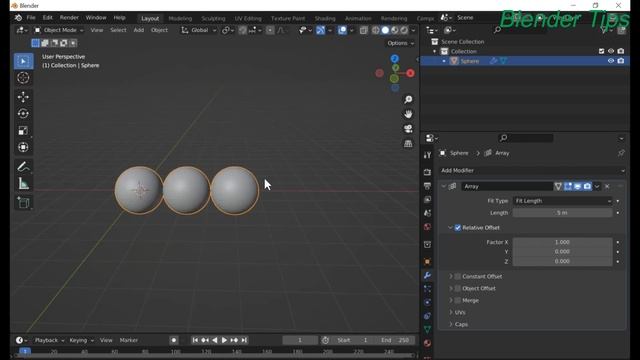Switch to the Sculpting workspace tab
This screenshot has width=640, height=360.
(x=213, y=18)
